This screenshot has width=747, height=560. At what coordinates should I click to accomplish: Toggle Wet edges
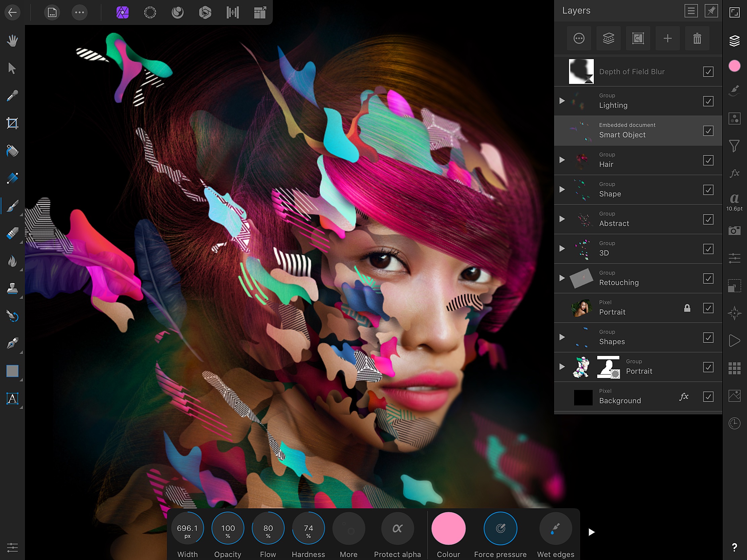point(556,528)
